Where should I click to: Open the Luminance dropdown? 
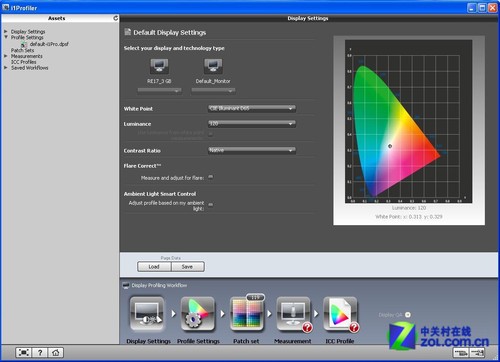tap(252, 124)
